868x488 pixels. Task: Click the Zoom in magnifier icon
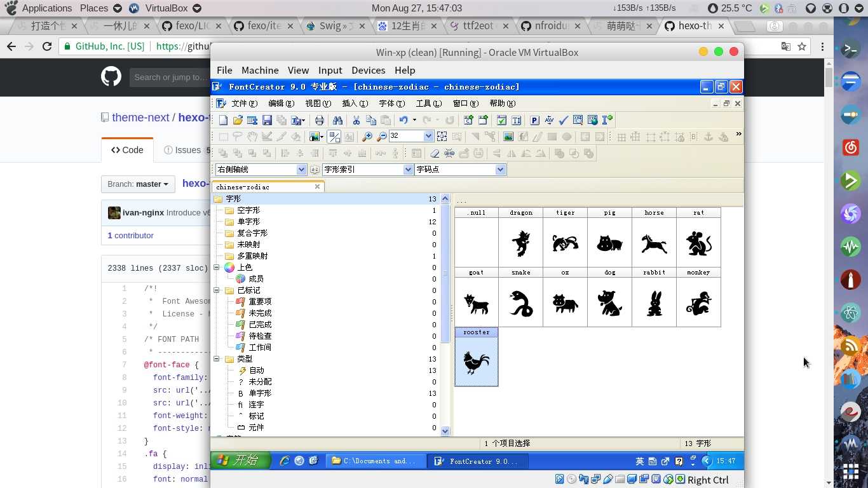(367, 137)
